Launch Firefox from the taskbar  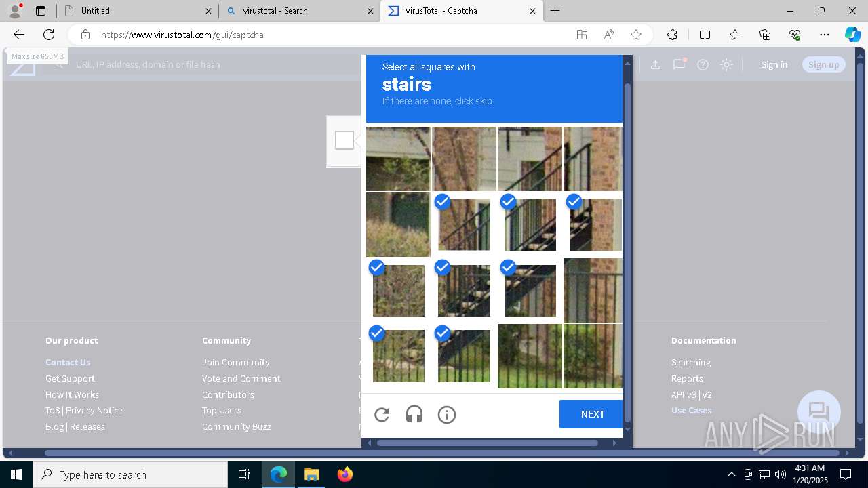(x=345, y=474)
